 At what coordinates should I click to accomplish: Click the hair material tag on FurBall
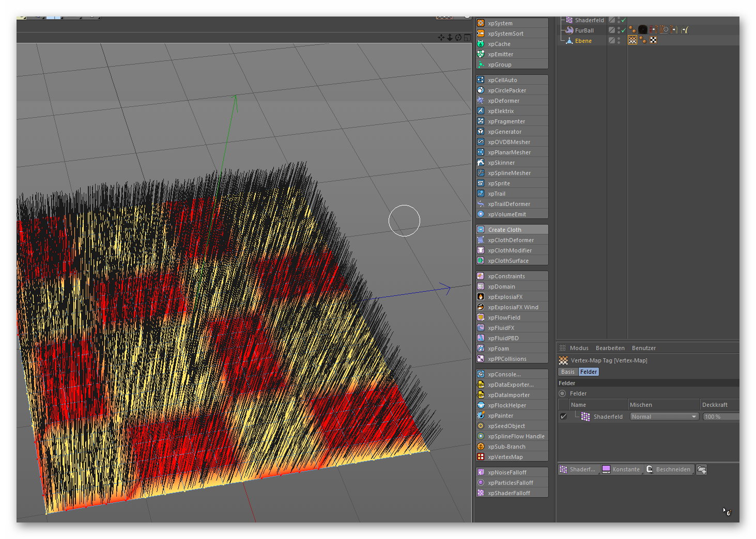(642, 30)
